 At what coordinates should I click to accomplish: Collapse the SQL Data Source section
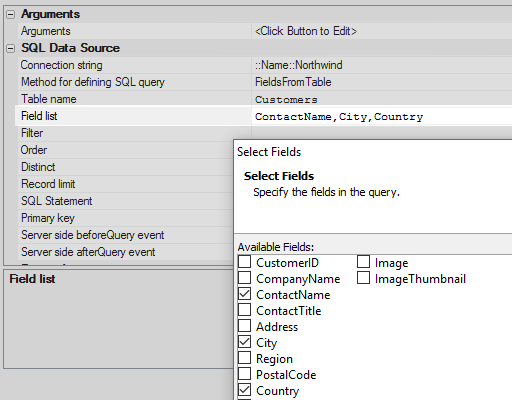11,48
